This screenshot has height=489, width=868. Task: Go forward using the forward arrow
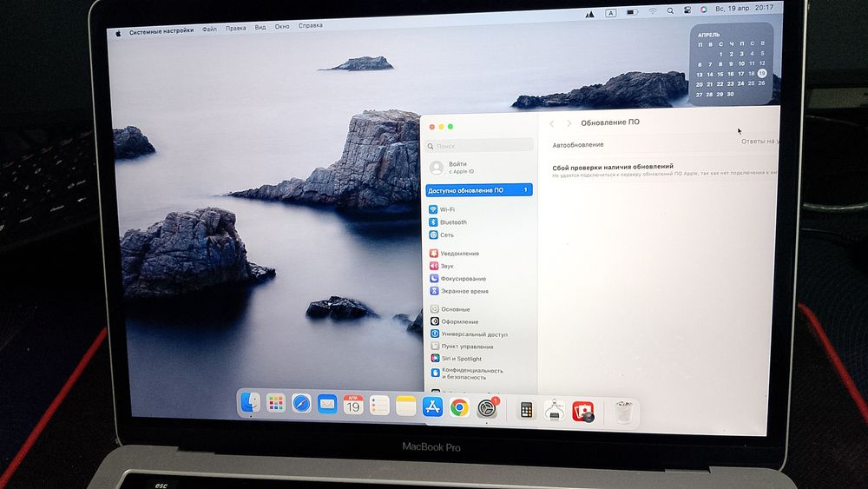click(x=569, y=123)
